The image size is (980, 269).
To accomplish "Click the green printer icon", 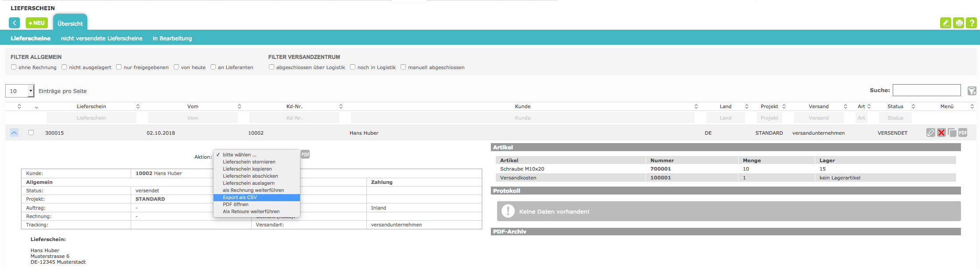I will point(959,23).
